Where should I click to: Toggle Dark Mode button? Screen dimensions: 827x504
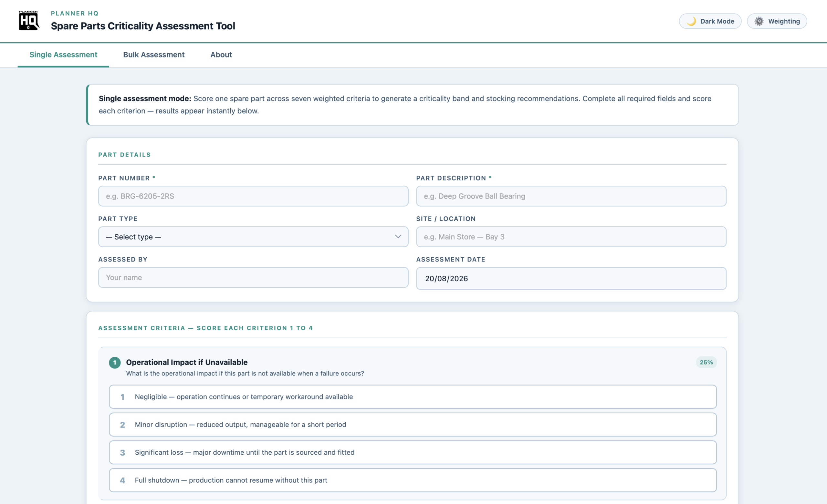710,21
